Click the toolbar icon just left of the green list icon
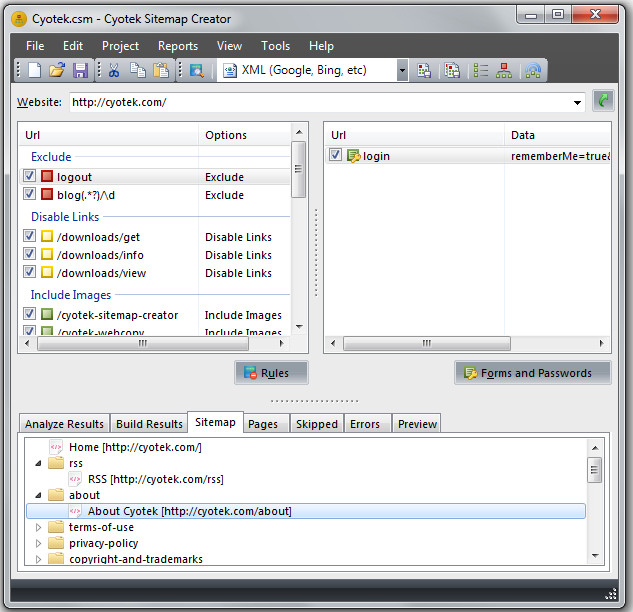 452,71
